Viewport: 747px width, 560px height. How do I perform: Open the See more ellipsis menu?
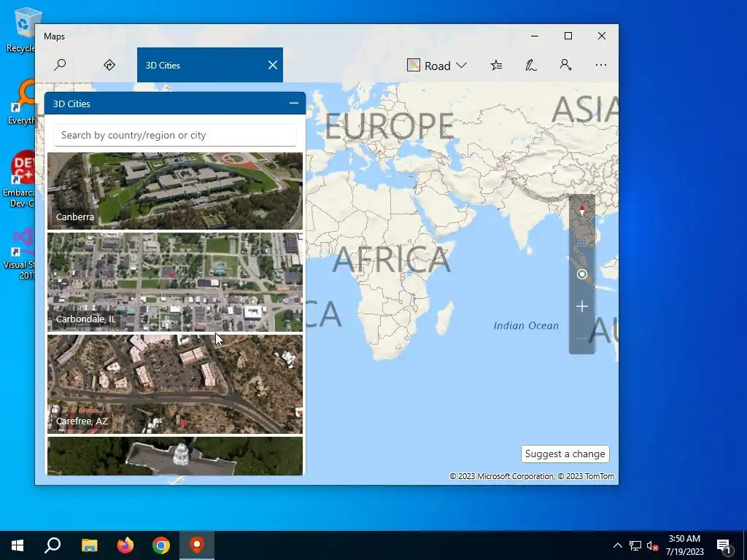click(x=601, y=65)
